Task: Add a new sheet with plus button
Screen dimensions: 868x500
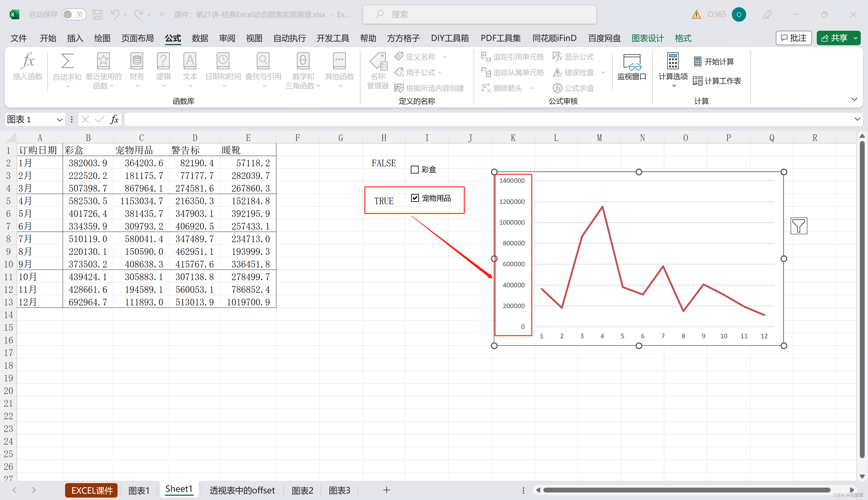Action: click(387, 490)
